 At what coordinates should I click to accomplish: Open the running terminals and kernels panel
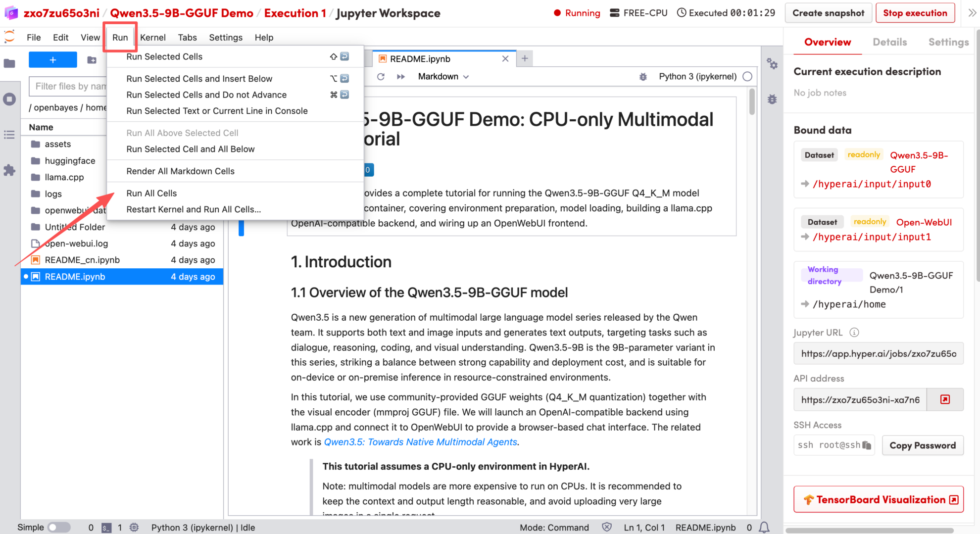pyautogui.click(x=9, y=99)
